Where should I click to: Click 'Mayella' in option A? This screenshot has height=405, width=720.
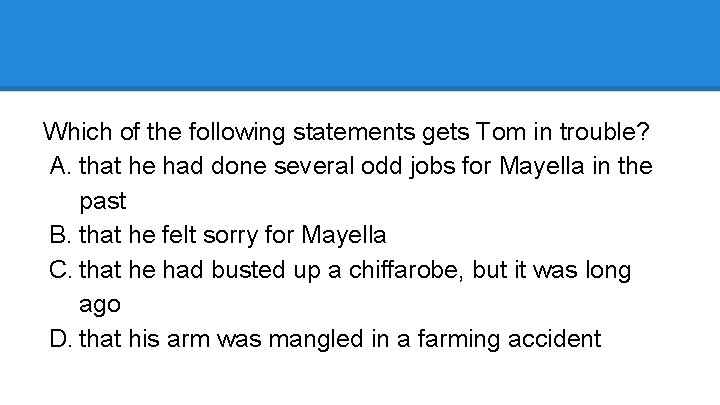pyautogui.click(x=542, y=166)
